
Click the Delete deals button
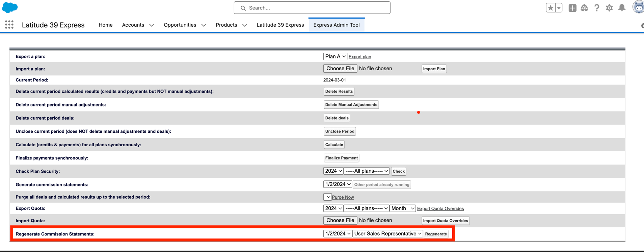[x=337, y=118]
